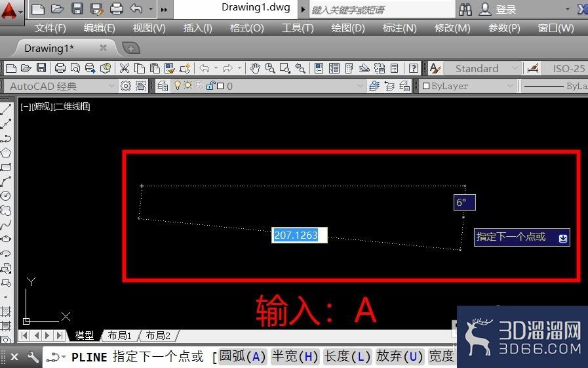The image size is (588, 368).
Task: Open the QuickCalc calculator icon
Action: pos(394,68)
